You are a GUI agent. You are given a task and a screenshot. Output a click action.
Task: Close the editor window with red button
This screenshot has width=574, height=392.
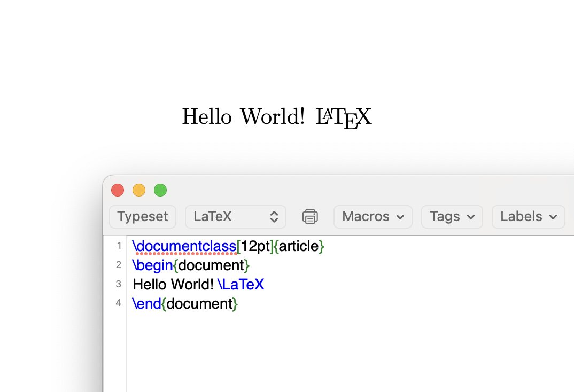pyautogui.click(x=118, y=190)
